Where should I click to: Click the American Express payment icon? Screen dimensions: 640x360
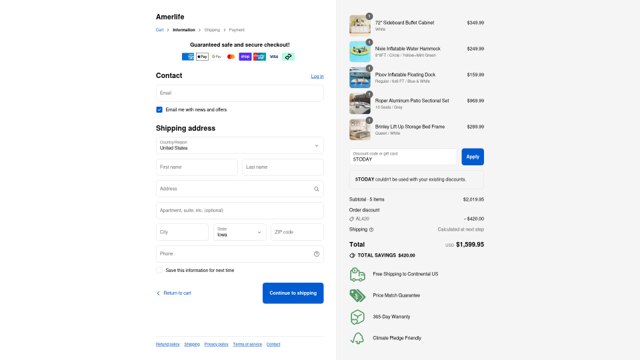188,57
